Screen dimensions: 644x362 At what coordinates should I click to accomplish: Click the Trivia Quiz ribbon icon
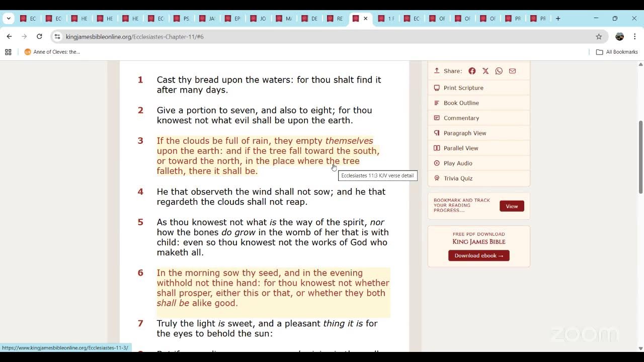click(x=437, y=178)
